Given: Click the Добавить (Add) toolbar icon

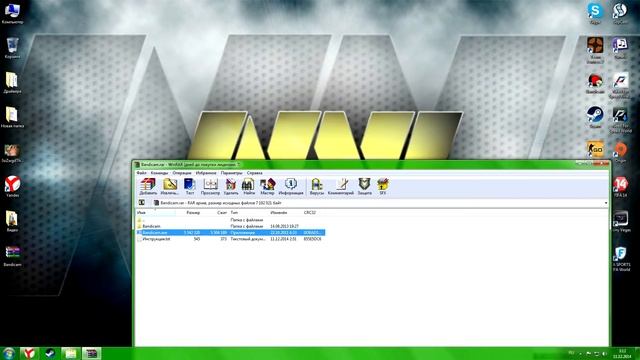Looking at the screenshot, I should pyautogui.click(x=148, y=187).
